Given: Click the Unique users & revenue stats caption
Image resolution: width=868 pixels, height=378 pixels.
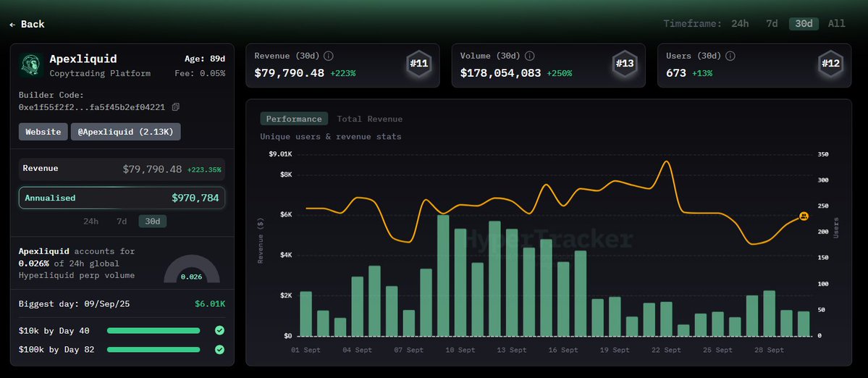Looking at the screenshot, I should pyautogui.click(x=331, y=137).
